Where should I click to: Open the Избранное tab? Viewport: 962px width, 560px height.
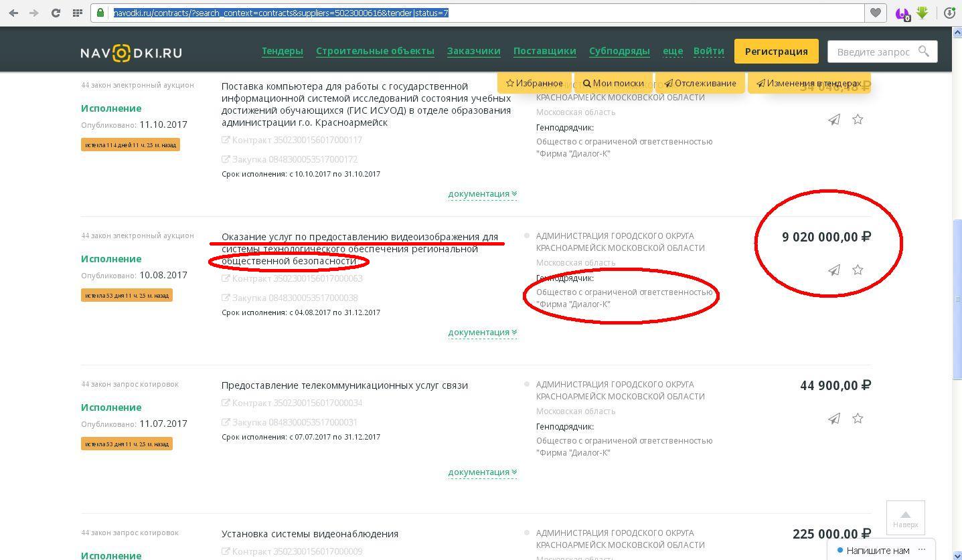pos(534,84)
